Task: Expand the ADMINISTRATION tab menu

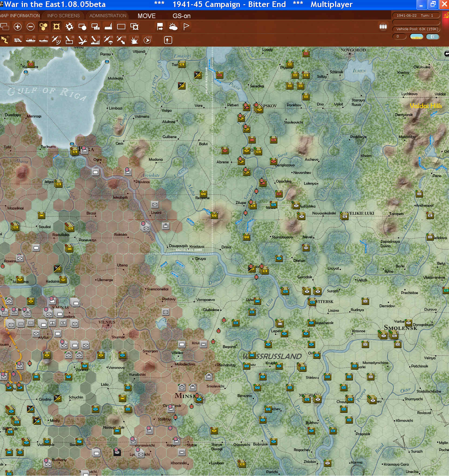Action: coord(108,16)
